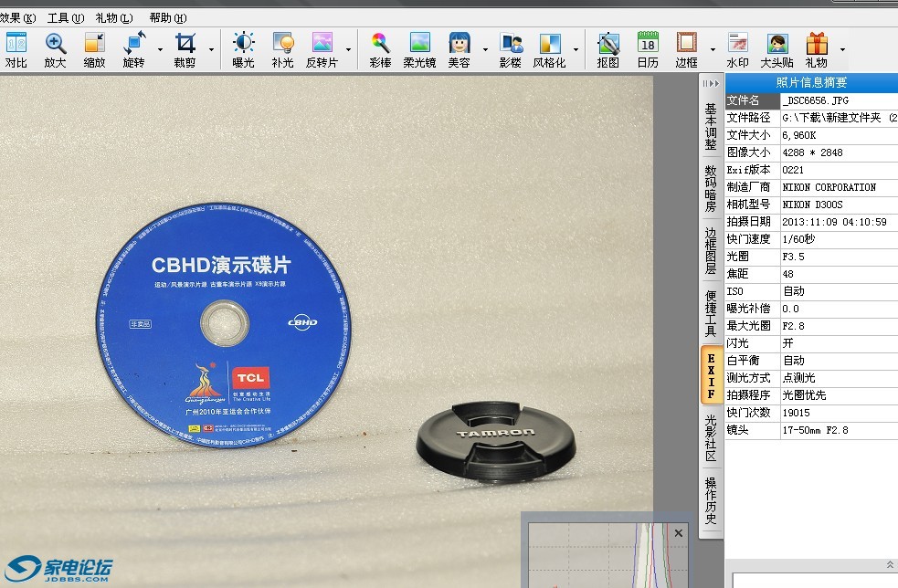The height and width of the screenshot is (588, 898).
Task: Apply the 补光 fill light tool
Action: (x=283, y=50)
